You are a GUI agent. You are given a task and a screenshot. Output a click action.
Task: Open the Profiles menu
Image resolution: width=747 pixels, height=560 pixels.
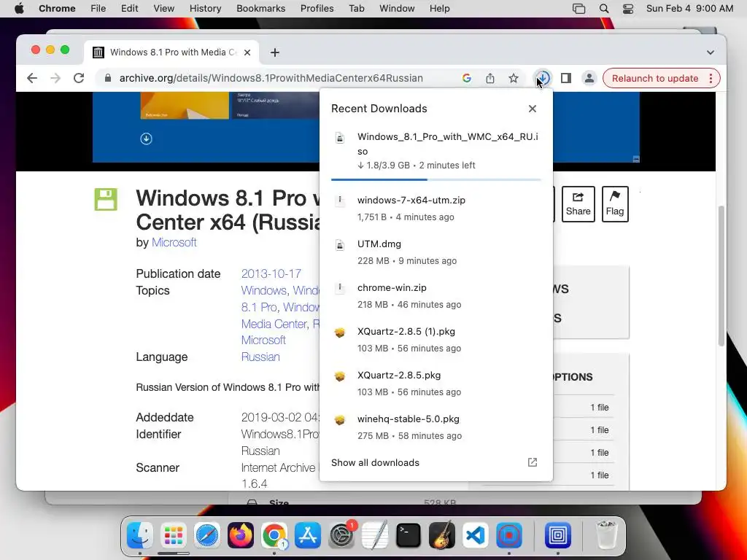(317, 9)
